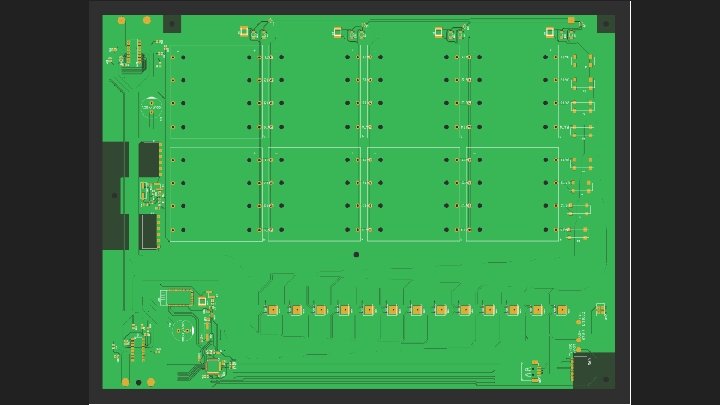Click the leftmost orange pad in the bottom row

(x=273, y=310)
